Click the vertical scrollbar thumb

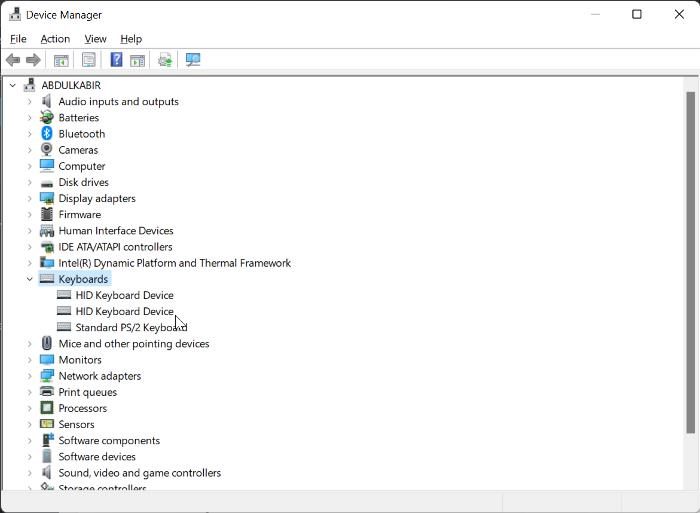691,263
